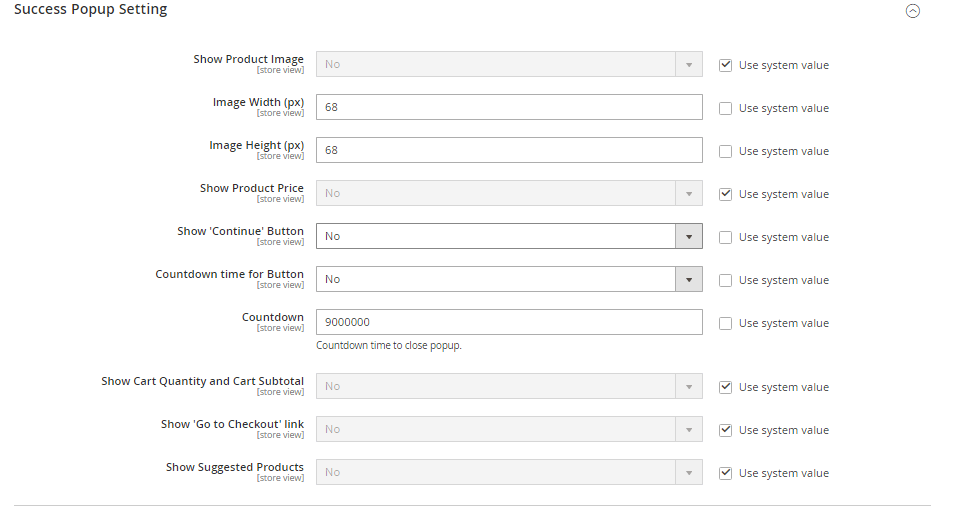Tick Use system value for 'Continue' Button
954x510 pixels.
pyautogui.click(x=726, y=237)
